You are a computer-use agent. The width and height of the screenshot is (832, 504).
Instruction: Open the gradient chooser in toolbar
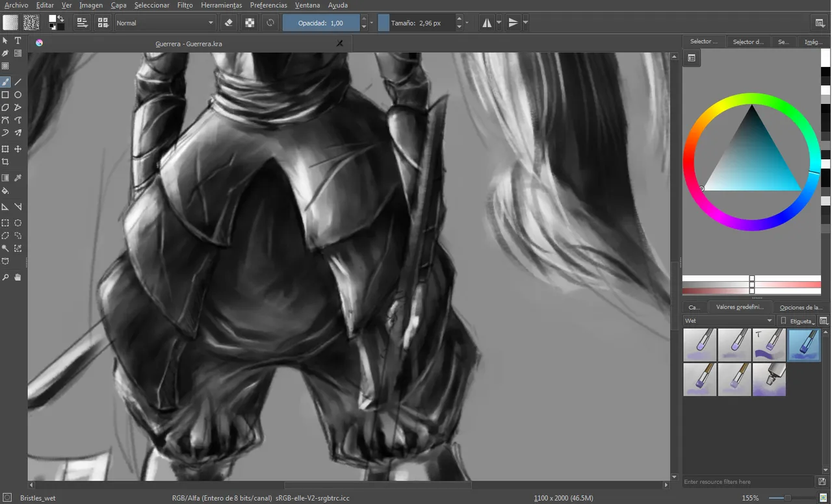[10, 23]
